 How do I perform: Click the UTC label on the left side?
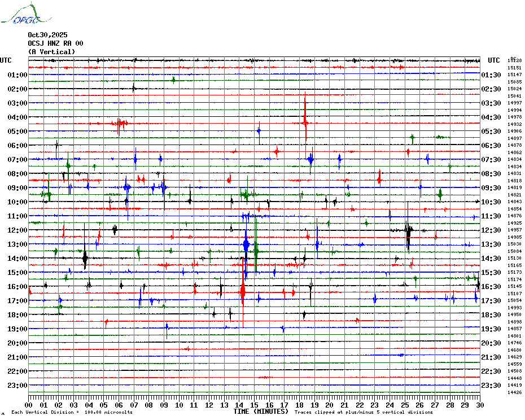pos(6,60)
